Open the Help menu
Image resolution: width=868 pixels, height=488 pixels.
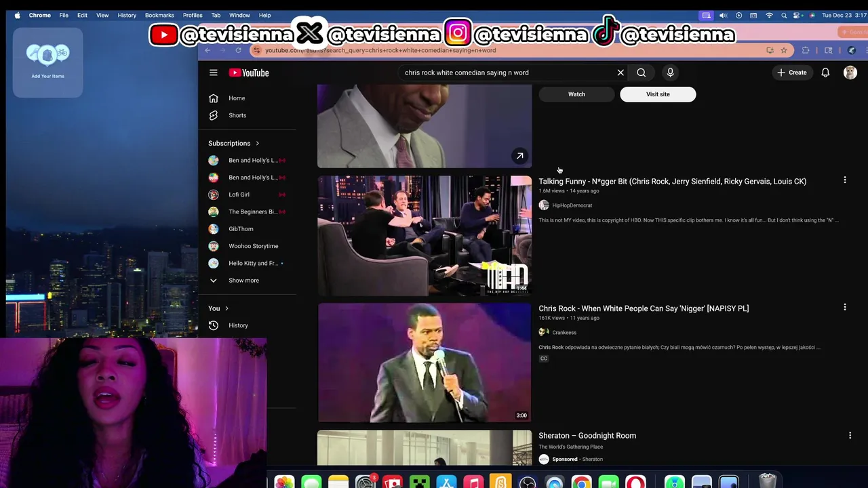pos(264,15)
